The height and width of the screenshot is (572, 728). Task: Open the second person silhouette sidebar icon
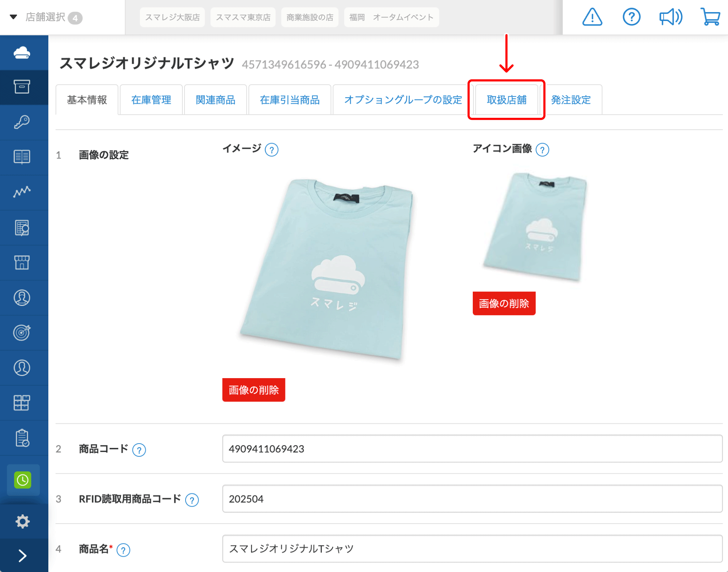pyautogui.click(x=22, y=367)
